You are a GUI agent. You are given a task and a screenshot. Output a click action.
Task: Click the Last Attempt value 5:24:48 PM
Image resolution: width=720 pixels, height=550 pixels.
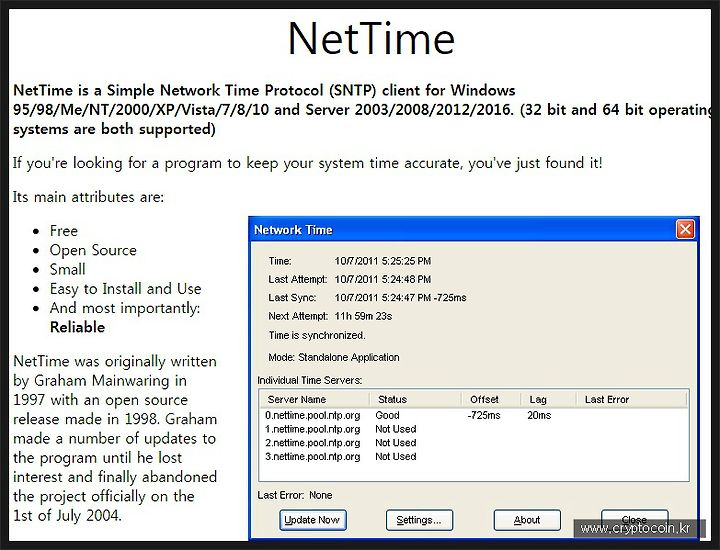(382, 280)
